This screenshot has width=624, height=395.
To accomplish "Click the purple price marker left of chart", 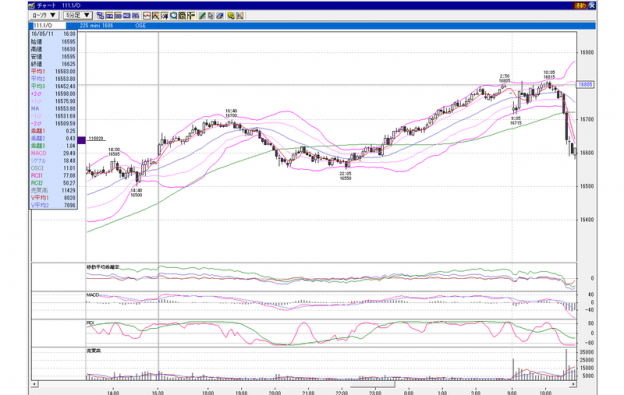I will 81,140.
